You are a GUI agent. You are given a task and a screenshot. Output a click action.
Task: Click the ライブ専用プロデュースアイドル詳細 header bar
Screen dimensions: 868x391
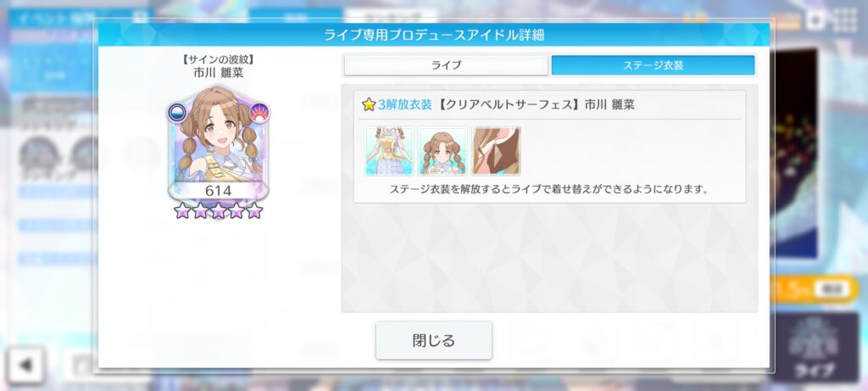tap(434, 35)
